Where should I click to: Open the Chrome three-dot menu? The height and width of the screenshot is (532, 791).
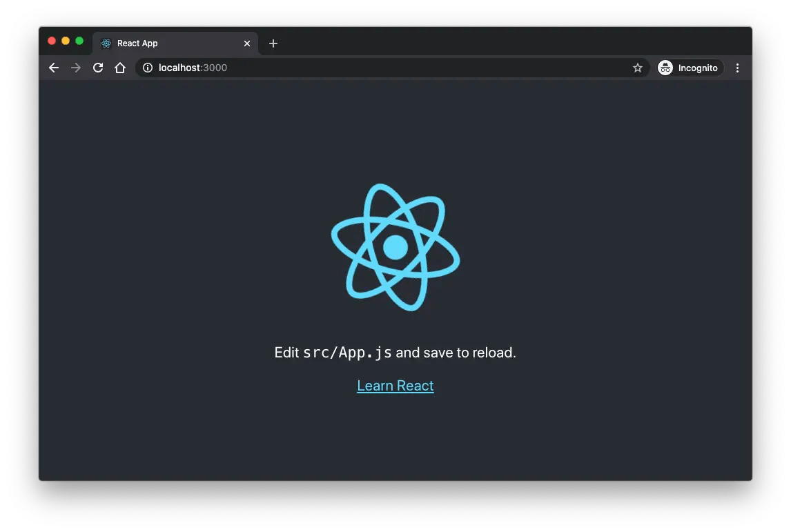tap(737, 68)
